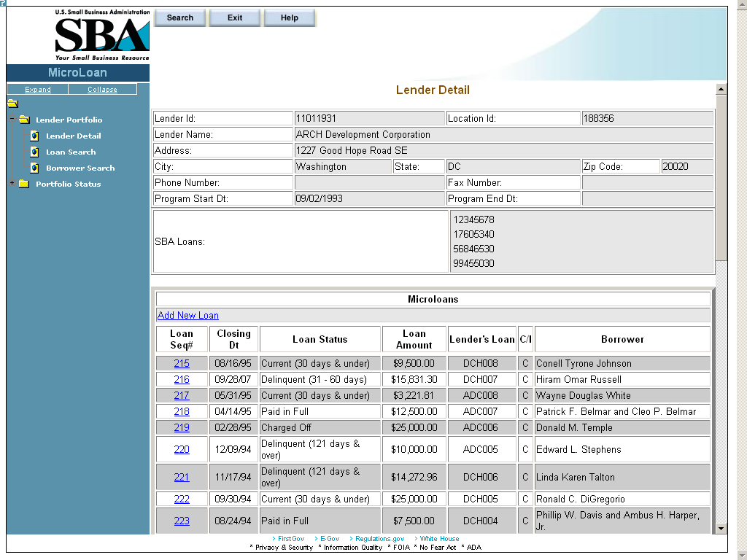Open loan sequence number 216
Viewport: 747px width, 560px height.
click(x=182, y=379)
